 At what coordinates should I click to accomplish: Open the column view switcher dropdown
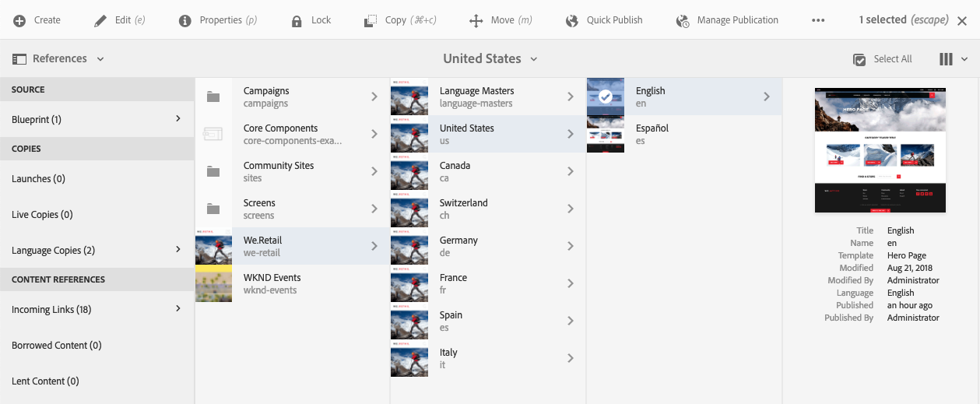click(954, 59)
